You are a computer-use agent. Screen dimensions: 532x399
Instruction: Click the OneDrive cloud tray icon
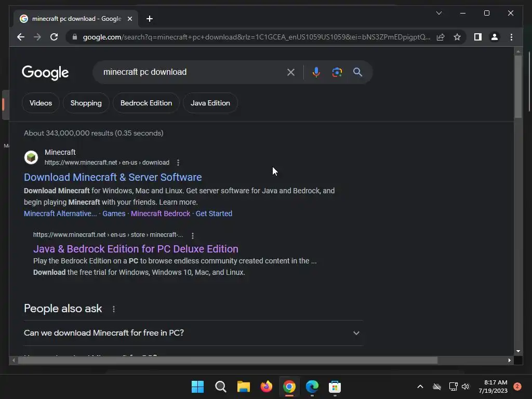coord(436,387)
